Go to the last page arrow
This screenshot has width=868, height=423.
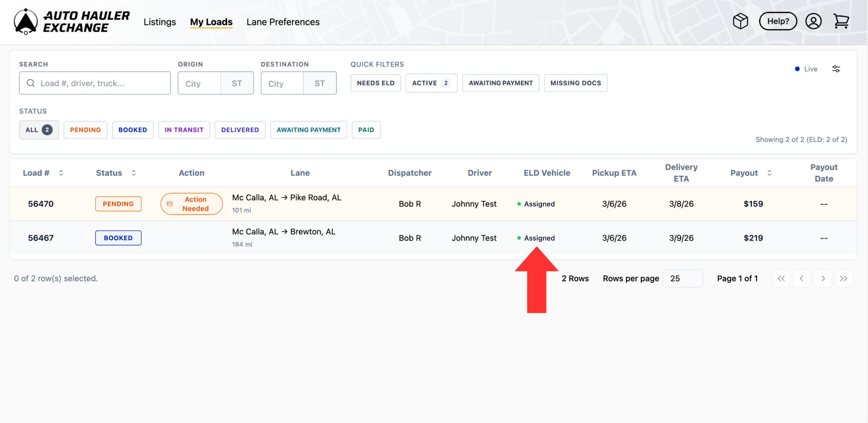843,279
